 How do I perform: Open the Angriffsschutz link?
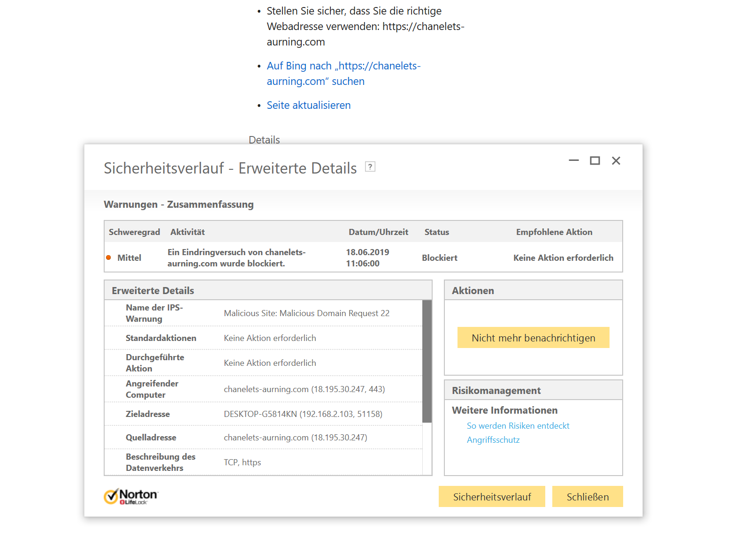tap(493, 440)
